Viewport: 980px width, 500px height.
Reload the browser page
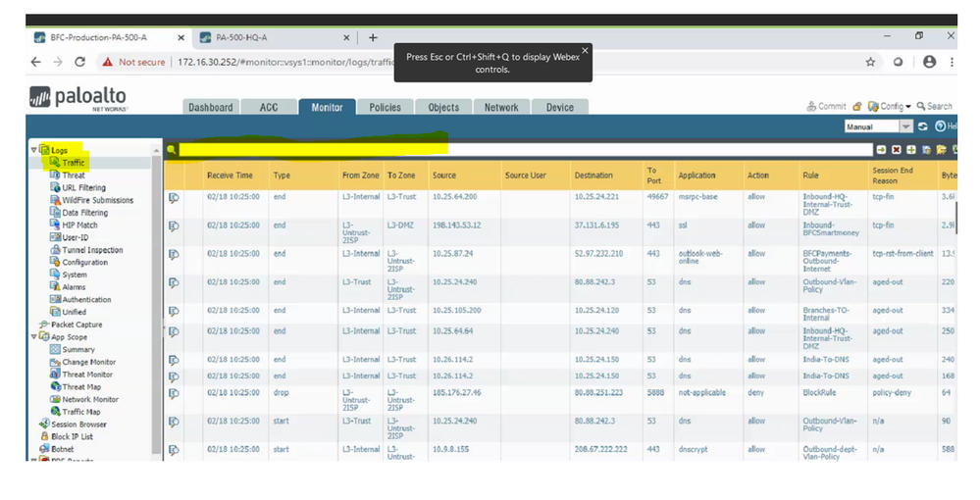[x=80, y=62]
